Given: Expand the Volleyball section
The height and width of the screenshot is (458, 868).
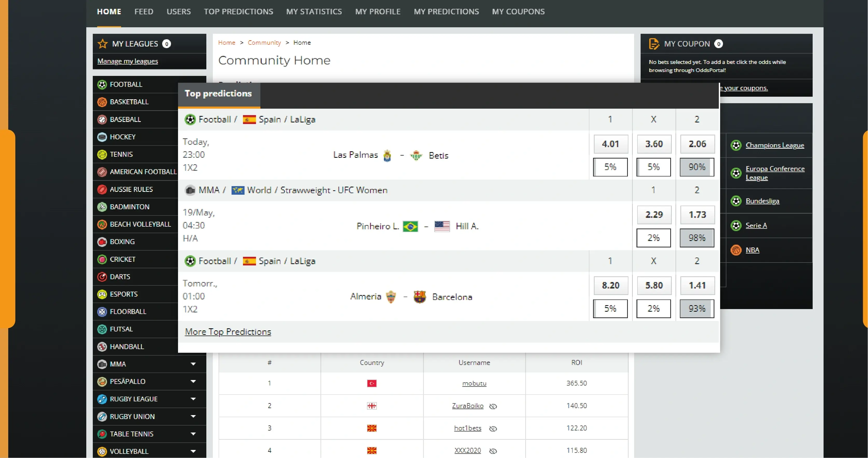Looking at the screenshot, I should tap(193, 451).
